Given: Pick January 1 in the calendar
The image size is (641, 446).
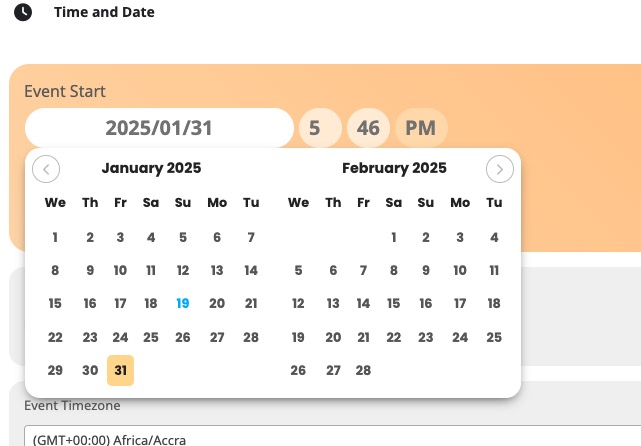Looking at the screenshot, I should (x=55, y=237).
